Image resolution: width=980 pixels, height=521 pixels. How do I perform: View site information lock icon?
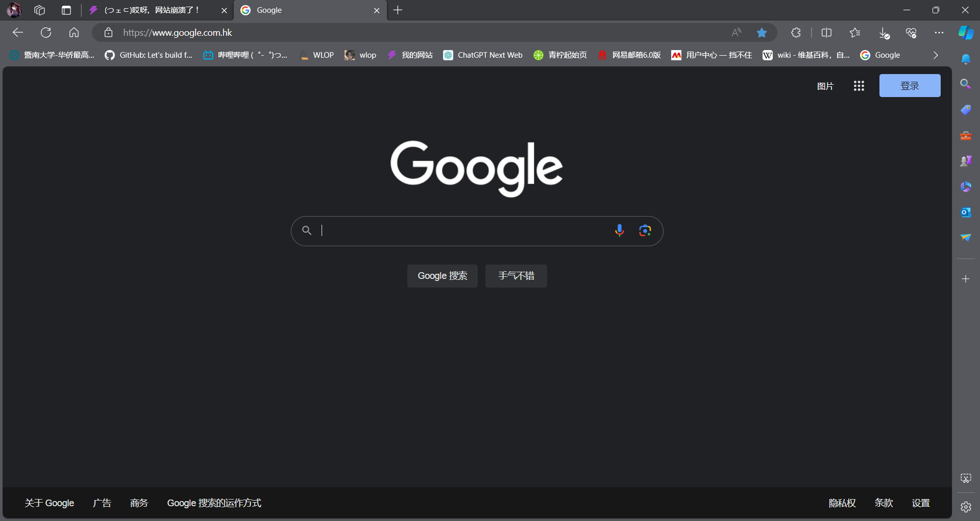tap(108, 33)
